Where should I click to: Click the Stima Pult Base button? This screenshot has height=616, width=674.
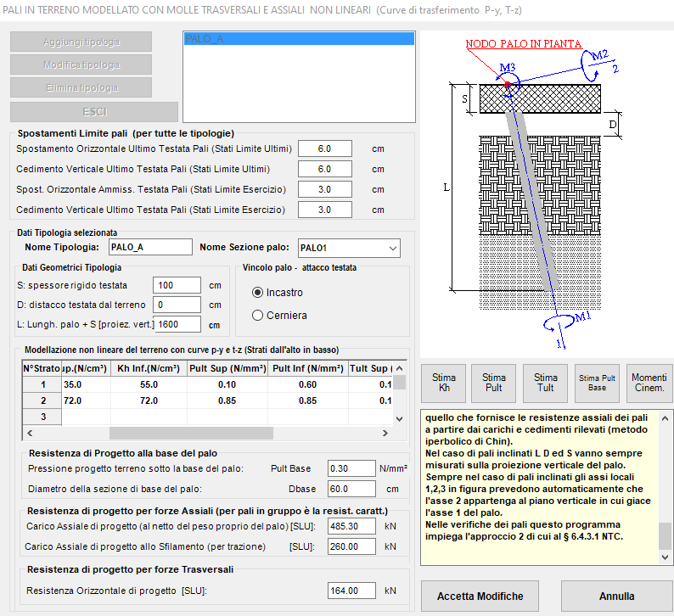(x=597, y=383)
